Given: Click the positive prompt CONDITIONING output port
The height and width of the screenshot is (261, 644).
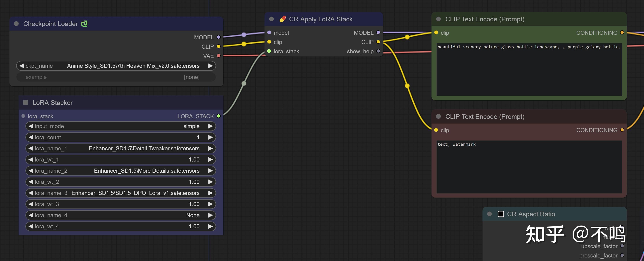Looking at the screenshot, I should (x=622, y=33).
